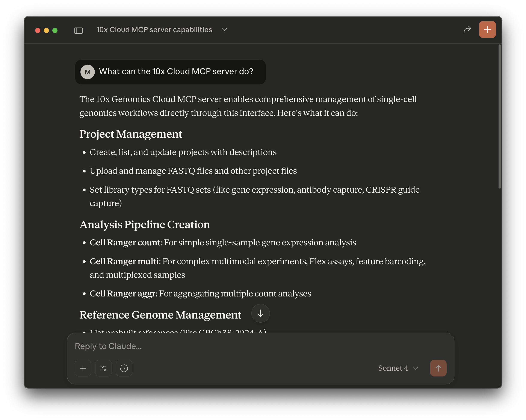Click the share conversation arrow icon
The width and height of the screenshot is (526, 420).
click(x=467, y=30)
